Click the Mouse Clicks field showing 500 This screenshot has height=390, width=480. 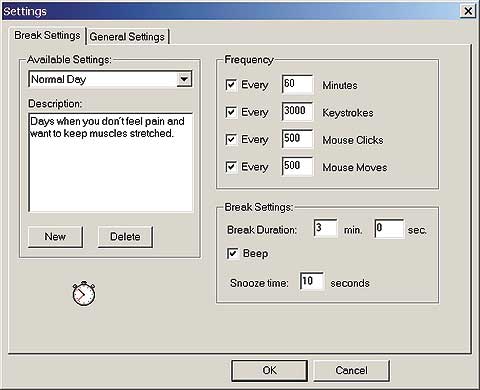click(297, 139)
